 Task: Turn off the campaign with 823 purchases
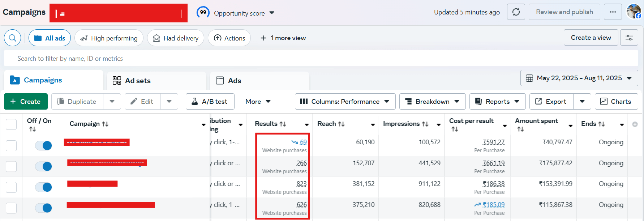pyautogui.click(x=44, y=187)
